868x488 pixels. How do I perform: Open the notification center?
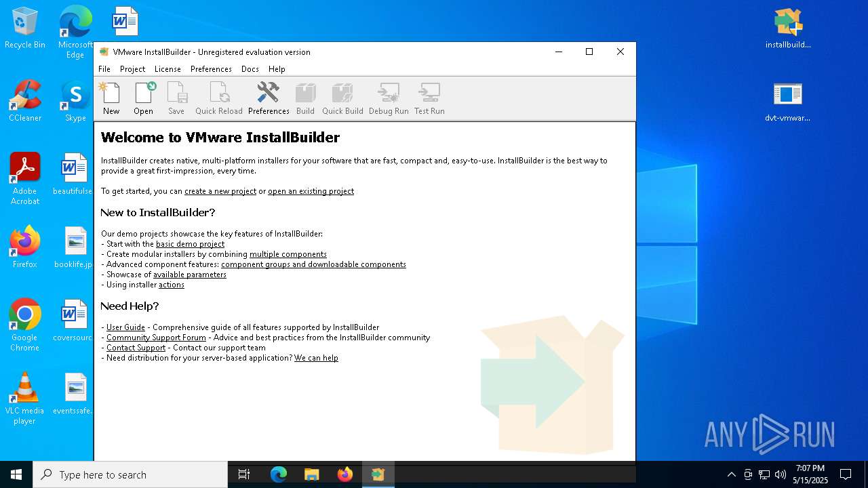click(x=846, y=474)
